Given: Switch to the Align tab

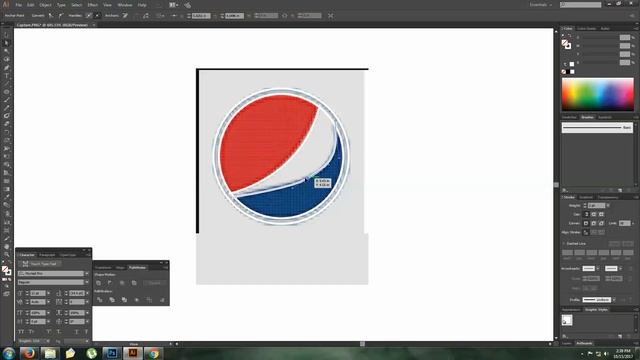Looking at the screenshot, I should point(120,268).
